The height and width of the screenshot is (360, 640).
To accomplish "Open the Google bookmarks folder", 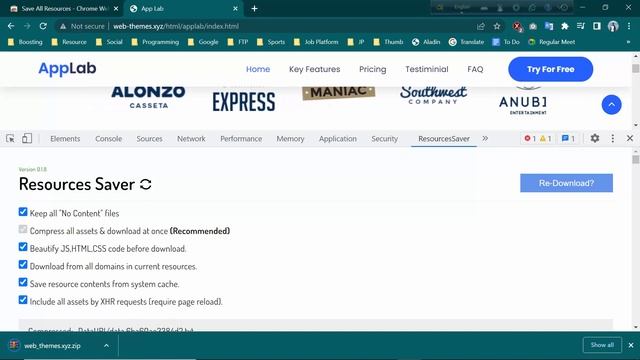I will [x=203, y=42].
